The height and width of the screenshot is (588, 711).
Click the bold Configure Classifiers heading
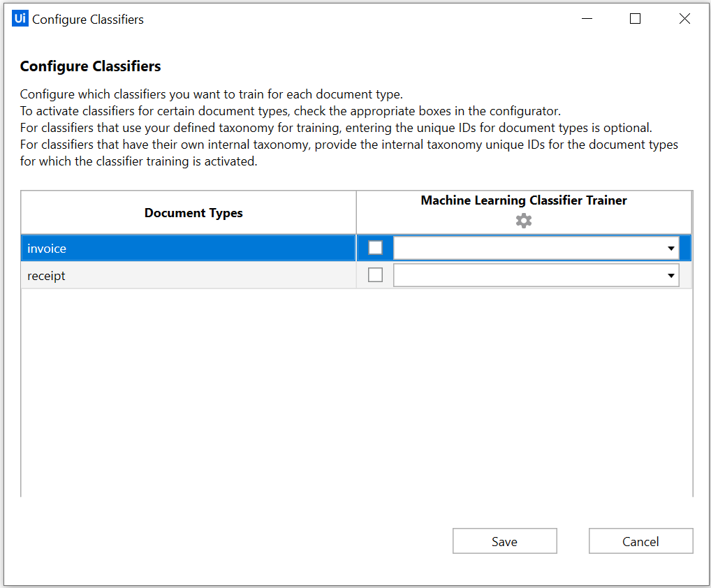pos(90,66)
